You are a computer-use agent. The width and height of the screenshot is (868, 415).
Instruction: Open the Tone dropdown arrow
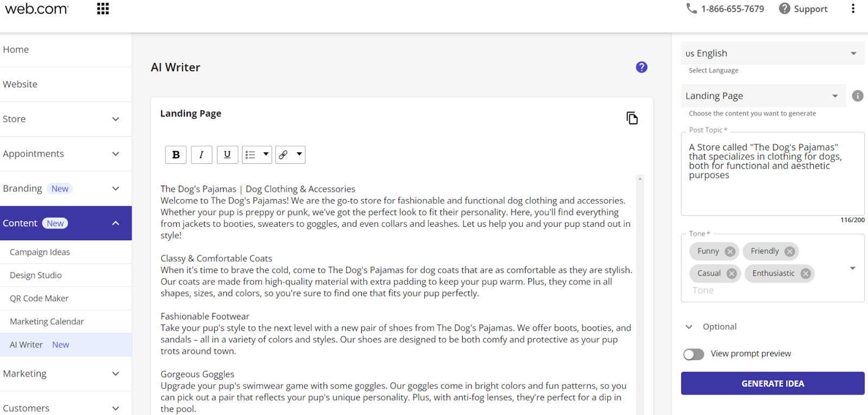point(853,269)
